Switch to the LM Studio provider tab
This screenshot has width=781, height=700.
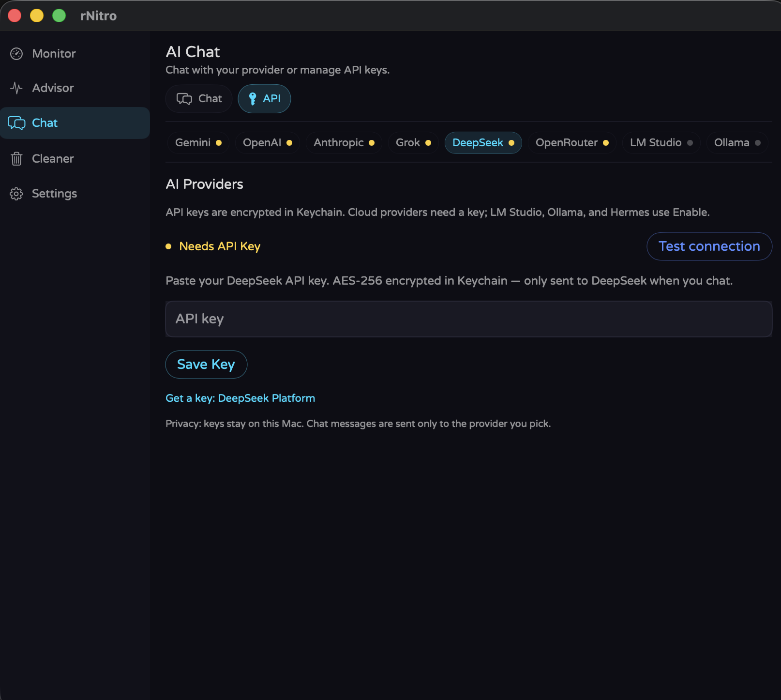tap(661, 143)
